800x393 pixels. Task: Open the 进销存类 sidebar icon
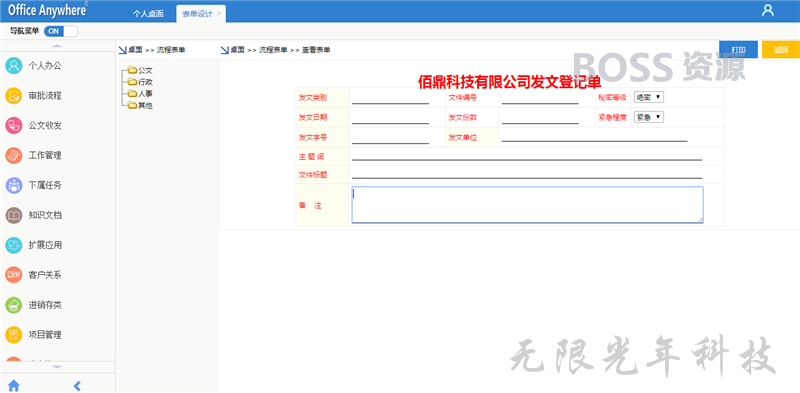[x=14, y=305]
